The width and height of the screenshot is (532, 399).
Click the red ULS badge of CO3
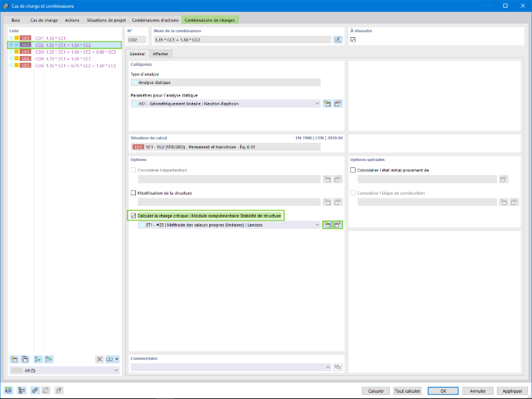pos(25,52)
